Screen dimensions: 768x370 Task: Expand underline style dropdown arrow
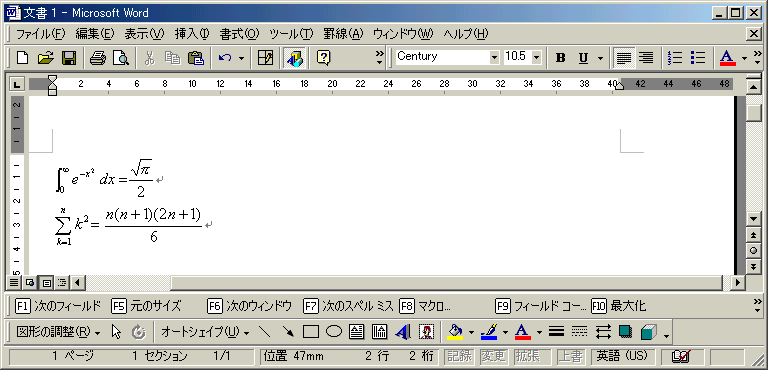tap(600, 58)
